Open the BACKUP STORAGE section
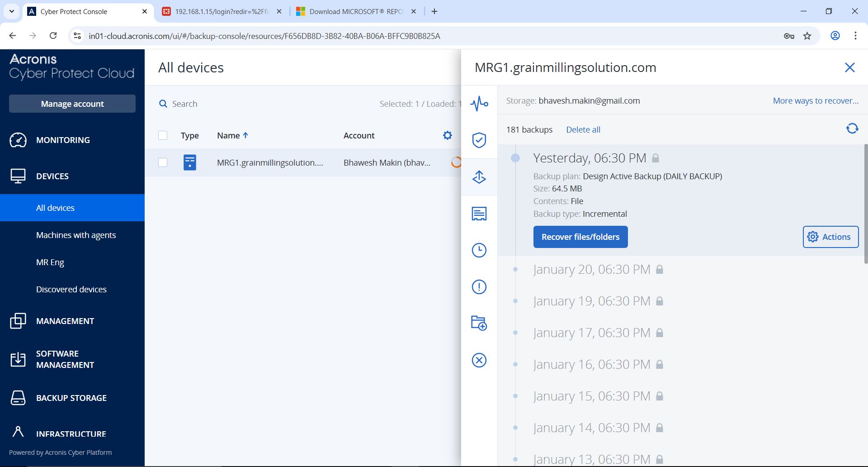The width and height of the screenshot is (868, 467). tap(72, 398)
